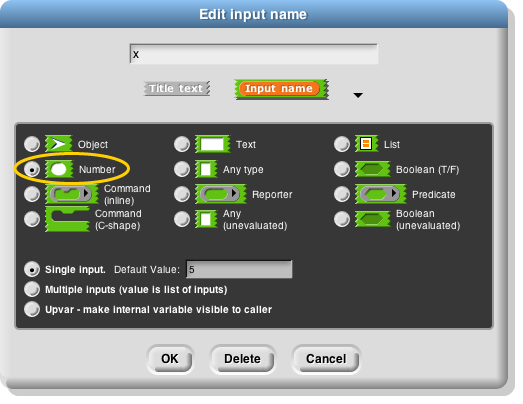Click the Boolean unevaluated hexagon icon
This screenshot has width=523, height=404.
pos(373,219)
